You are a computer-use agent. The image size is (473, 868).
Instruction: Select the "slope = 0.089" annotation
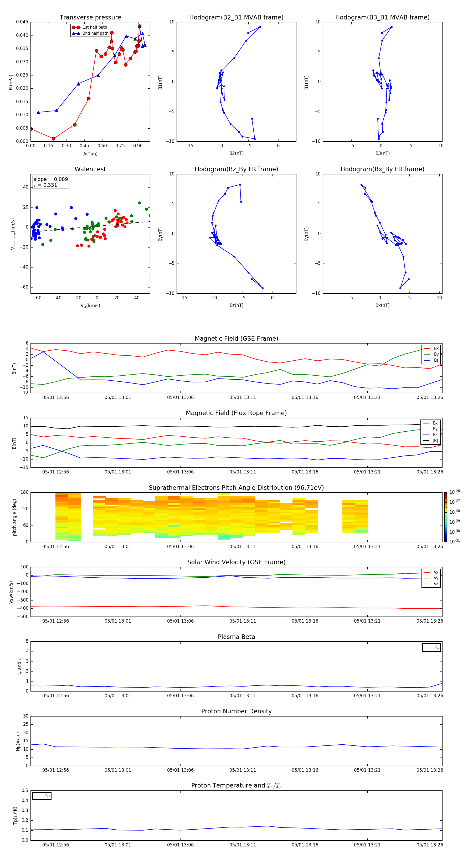[x=50, y=179]
